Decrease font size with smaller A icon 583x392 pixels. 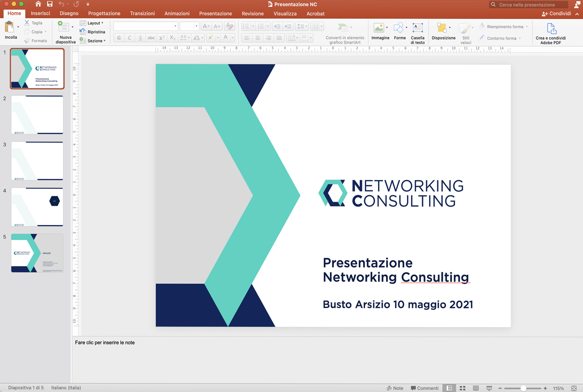pos(217,26)
